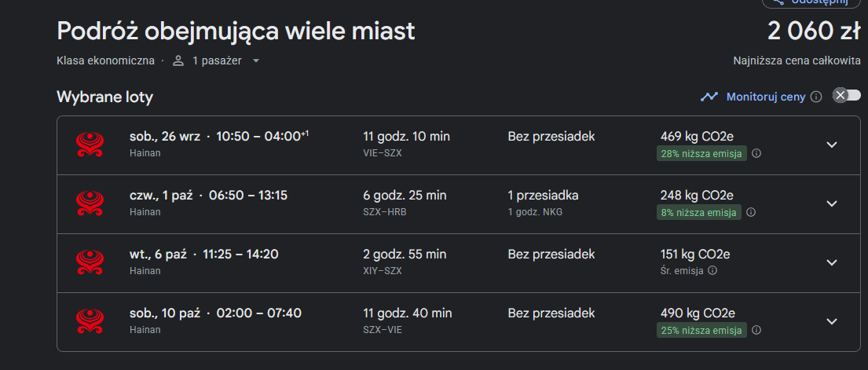Open info icon next to Monitoruj ceny
Image resolution: width=868 pixels, height=370 pixels.
[816, 97]
